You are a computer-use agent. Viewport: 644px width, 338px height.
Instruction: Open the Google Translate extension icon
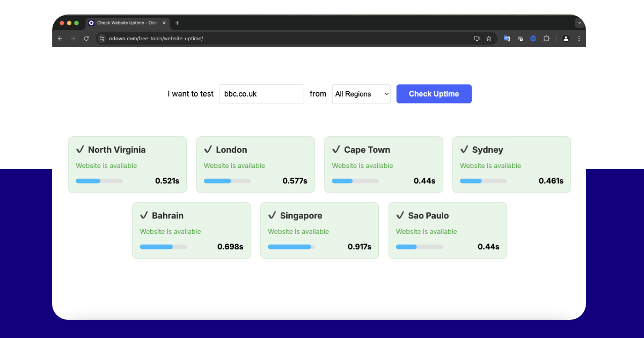507,39
